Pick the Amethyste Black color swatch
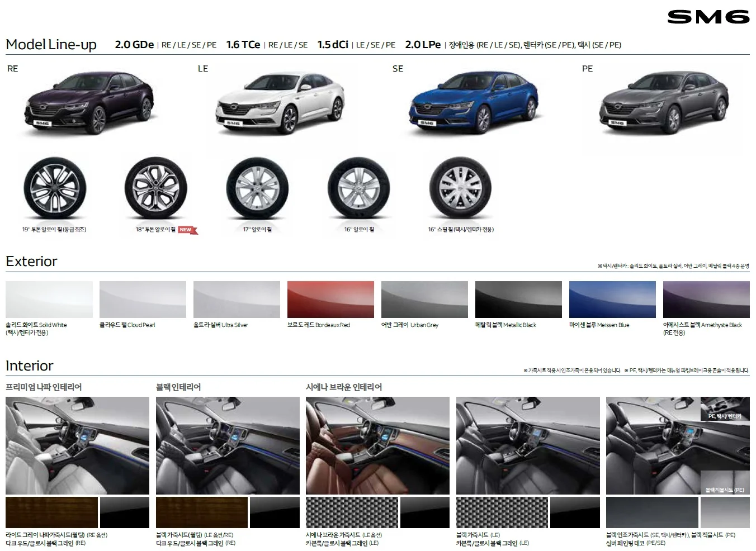 (706, 300)
